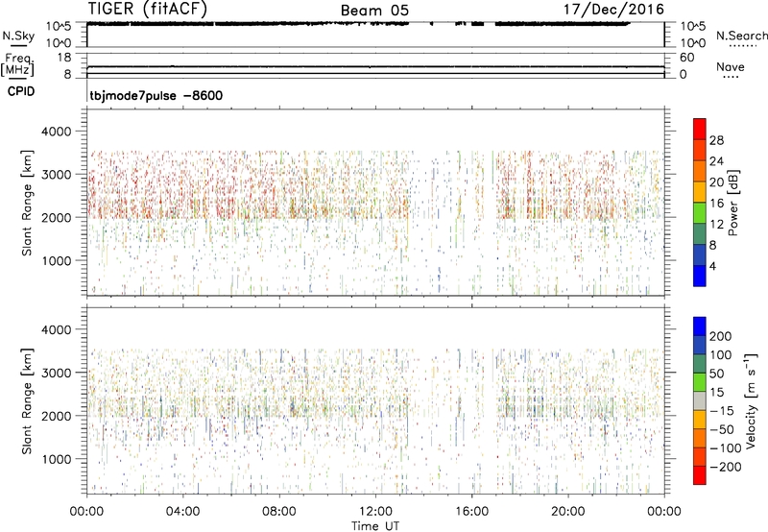
Task: Click the "Beam 05" heading
Action: pyautogui.click(x=374, y=11)
